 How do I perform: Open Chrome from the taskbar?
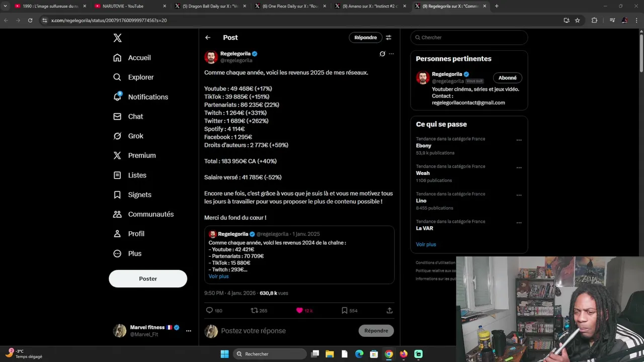[389, 354]
